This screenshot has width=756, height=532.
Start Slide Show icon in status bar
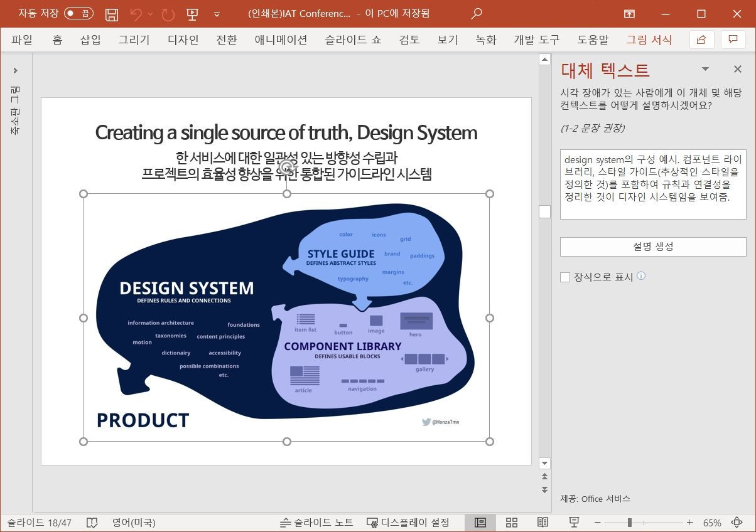[573, 523]
